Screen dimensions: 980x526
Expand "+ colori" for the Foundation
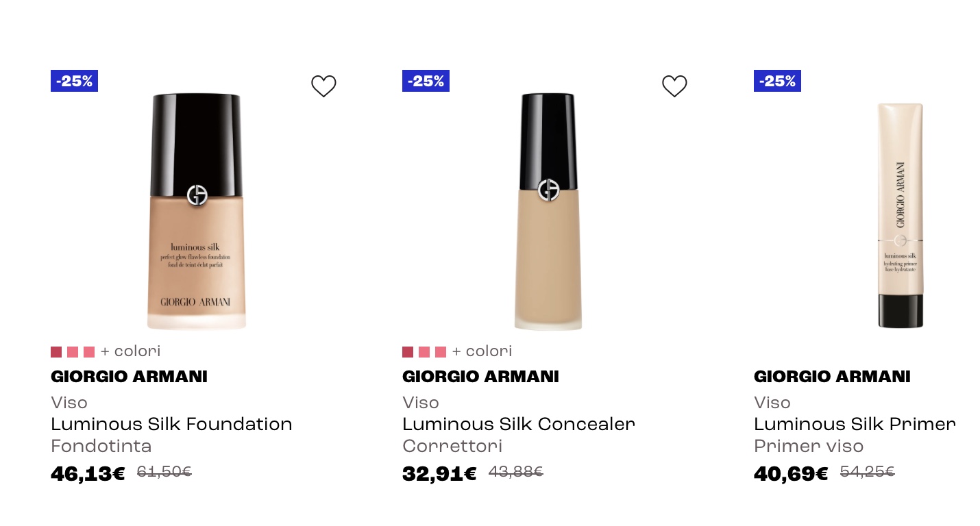(130, 351)
